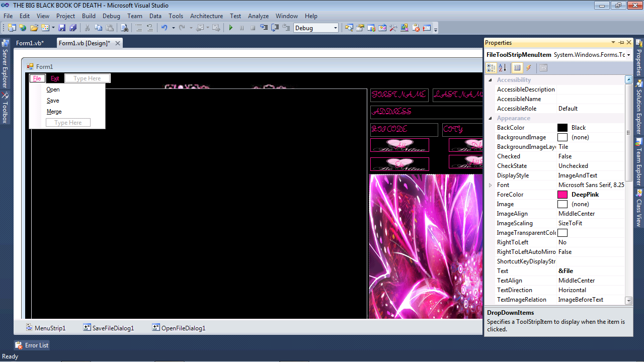Click the Step Over icon
The width and height of the screenshot is (644, 362).
pyautogui.click(x=275, y=28)
